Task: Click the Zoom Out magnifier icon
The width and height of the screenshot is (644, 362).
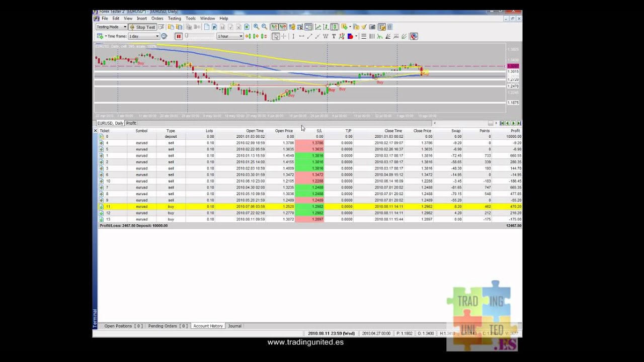Action: (x=264, y=27)
